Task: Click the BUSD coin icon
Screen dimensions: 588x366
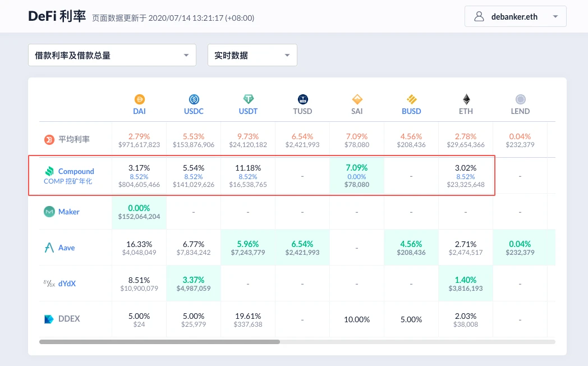Action: tap(411, 99)
